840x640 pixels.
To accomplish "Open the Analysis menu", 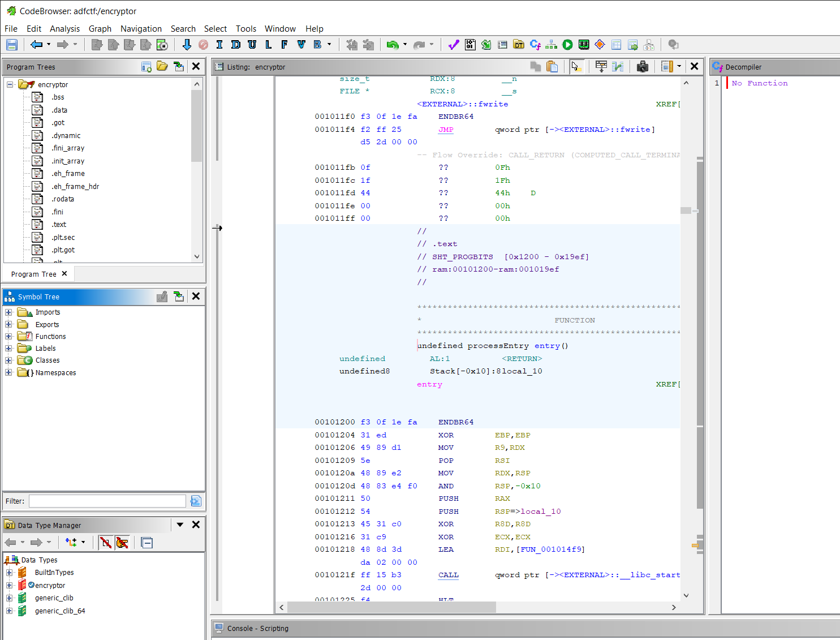I will pyautogui.click(x=64, y=28).
